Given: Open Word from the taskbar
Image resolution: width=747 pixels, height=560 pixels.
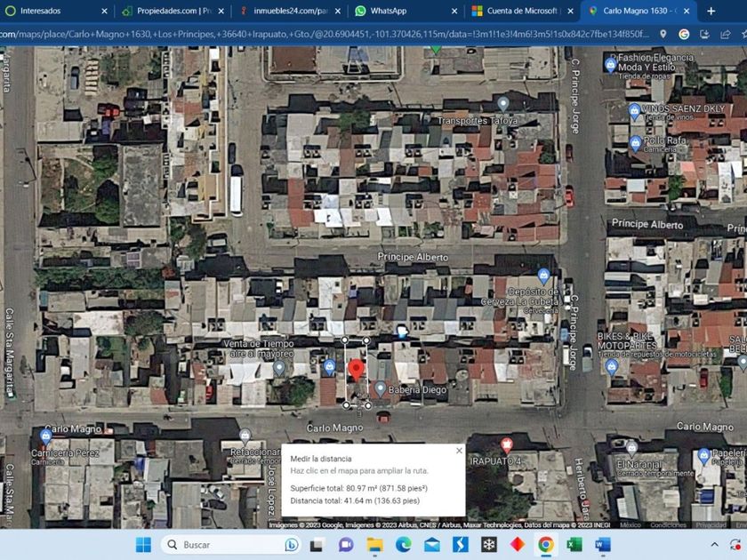Looking at the screenshot, I should (602, 544).
